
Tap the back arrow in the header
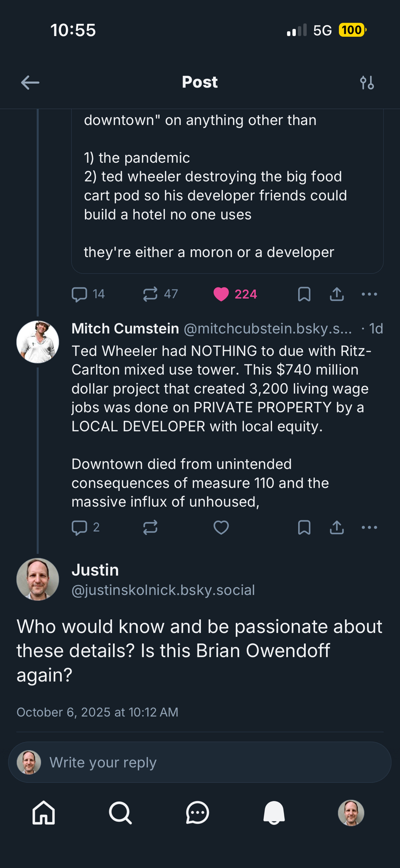pos(30,82)
